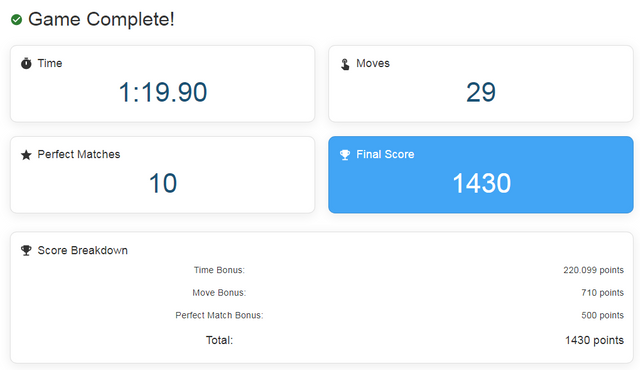Click the final score number 1430

[x=482, y=183]
